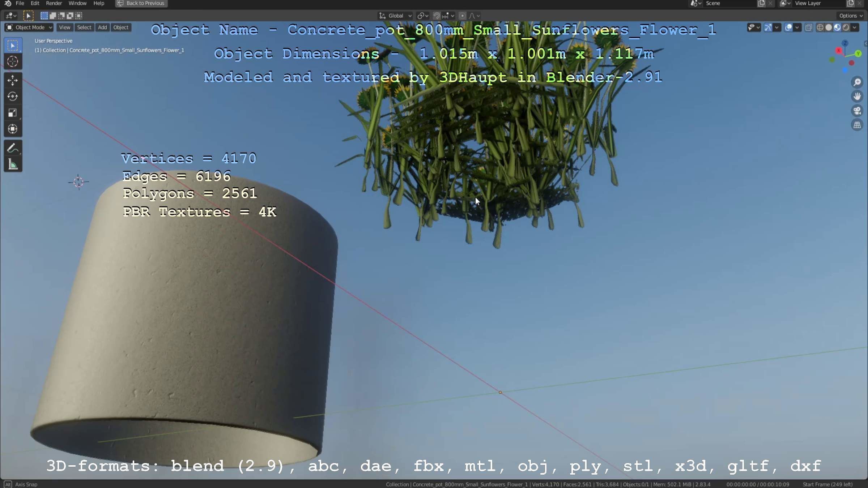Open the snapping options dropdown
Viewport: 868px width, 488px height.
448,16
